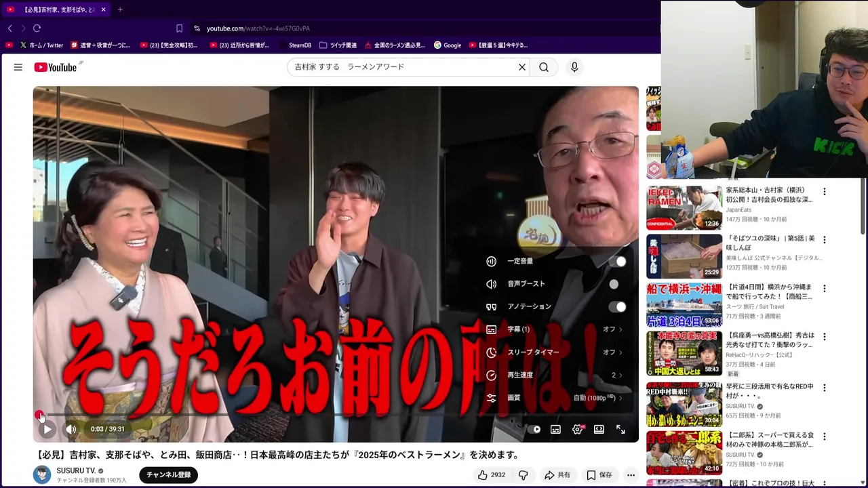Seek on the video progress bar
Screen dimensions: 868x488
(x=336, y=415)
